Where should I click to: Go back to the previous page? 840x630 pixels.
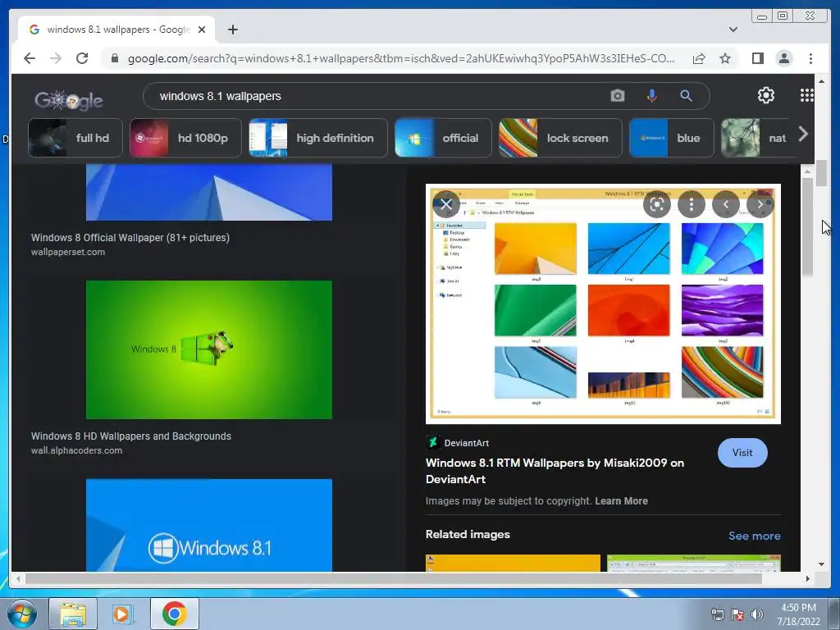pyautogui.click(x=30, y=58)
